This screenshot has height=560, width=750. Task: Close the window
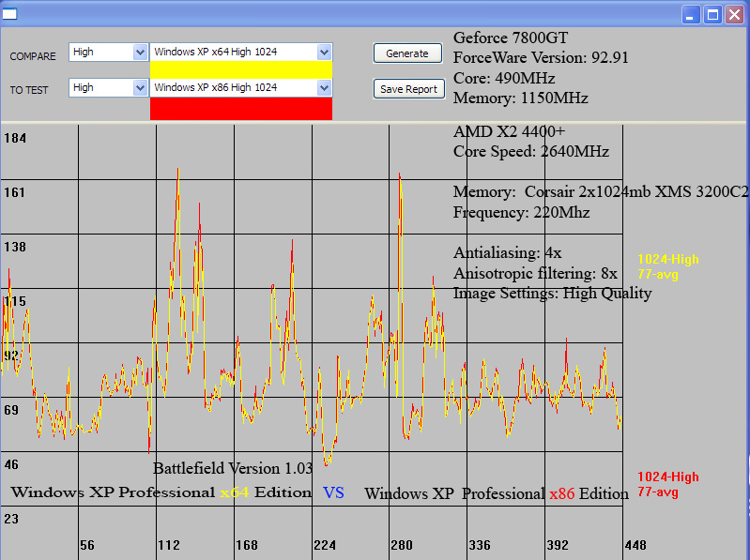[x=734, y=15]
